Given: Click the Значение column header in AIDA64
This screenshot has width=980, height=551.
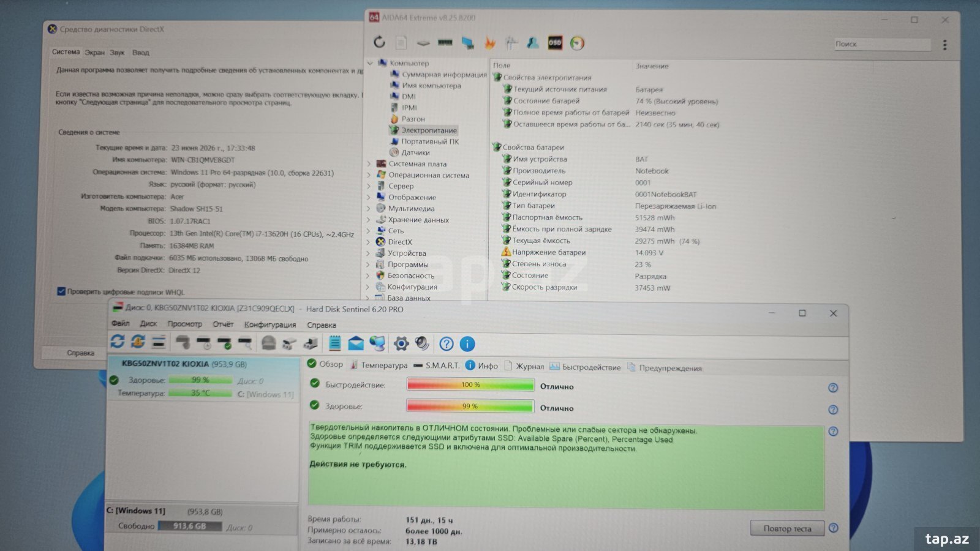Looking at the screenshot, I should pyautogui.click(x=652, y=66).
